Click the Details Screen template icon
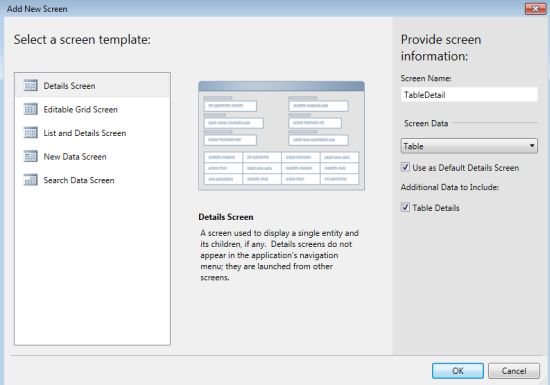The width and height of the screenshot is (550, 385). tap(31, 86)
